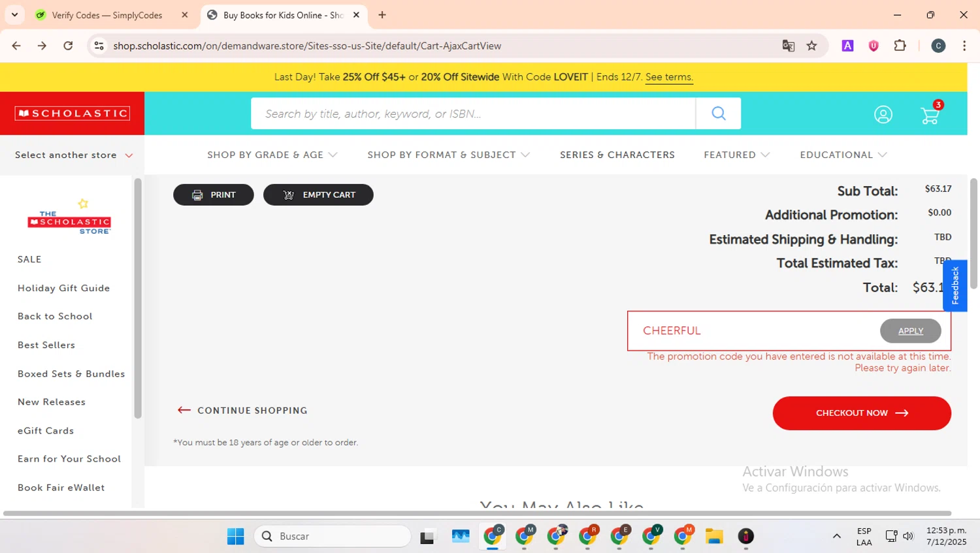This screenshot has height=553, width=980.
Task: Open the browser extensions puzzle icon
Action: click(x=900, y=46)
